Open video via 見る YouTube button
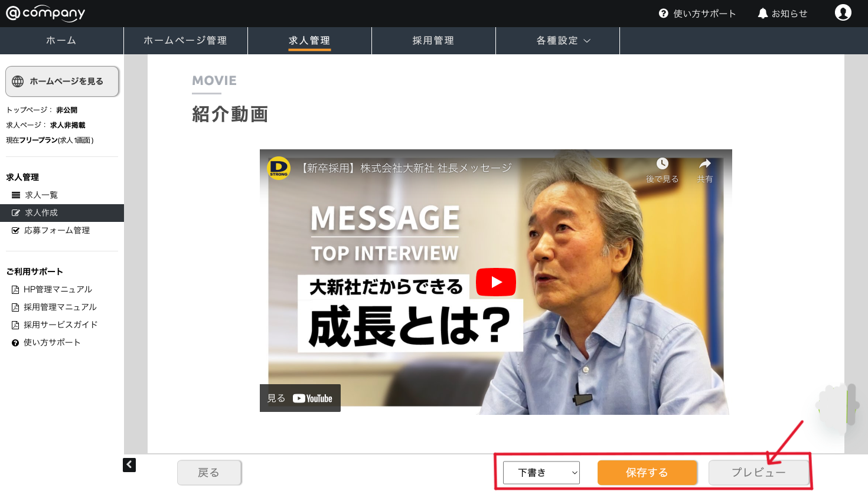Image resolution: width=868 pixels, height=491 pixels. tap(300, 398)
